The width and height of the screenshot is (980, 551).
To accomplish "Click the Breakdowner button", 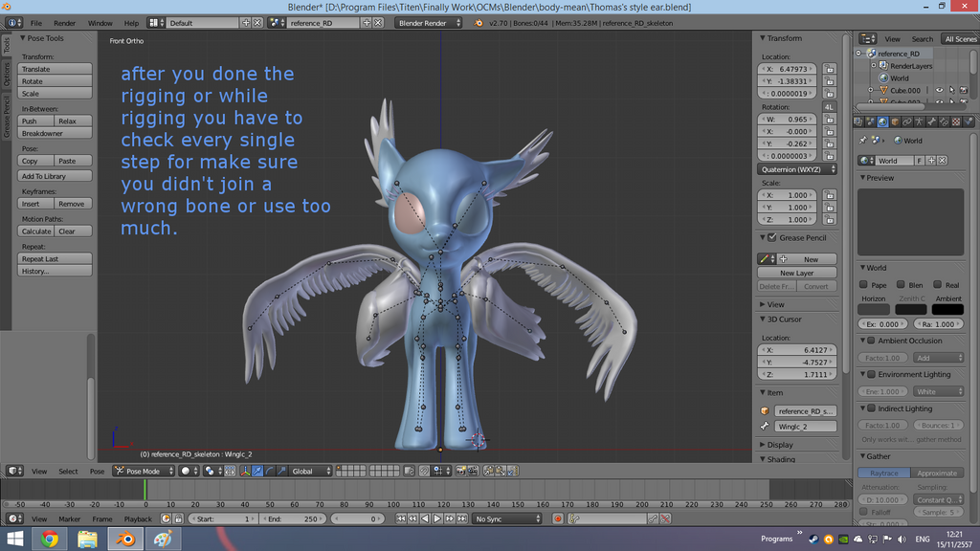I will coord(55,133).
